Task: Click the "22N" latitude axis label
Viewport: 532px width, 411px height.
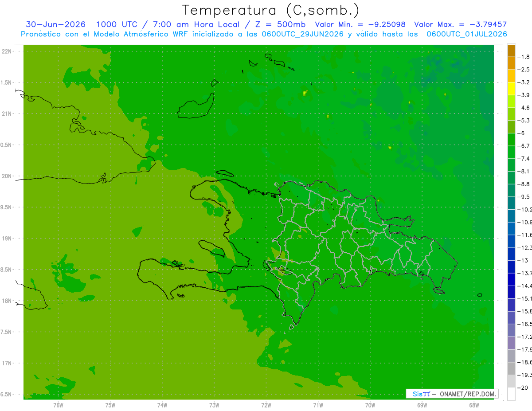Action: pyautogui.click(x=8, y=51)
